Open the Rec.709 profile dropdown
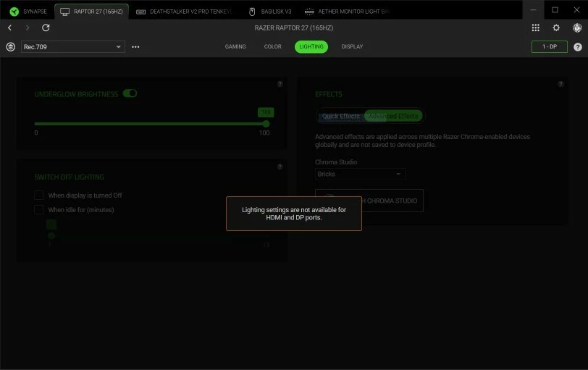Screen dimensions: 588x370 tap(72, 47)
